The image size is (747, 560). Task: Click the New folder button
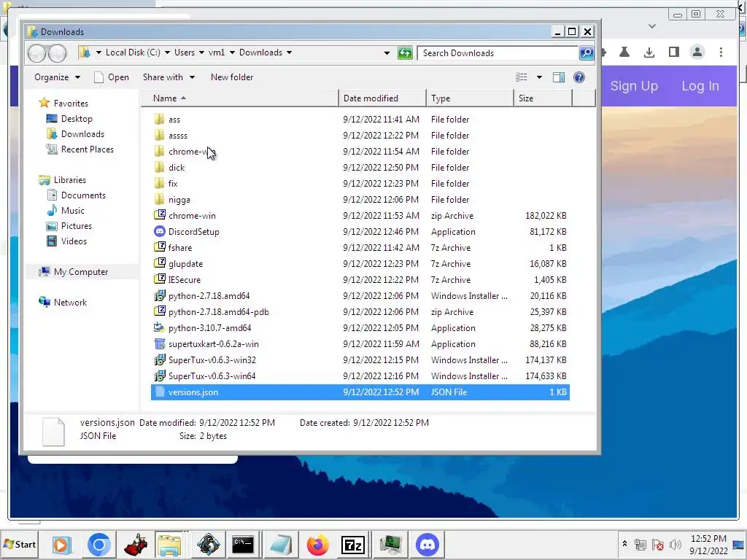pos(232,77)
